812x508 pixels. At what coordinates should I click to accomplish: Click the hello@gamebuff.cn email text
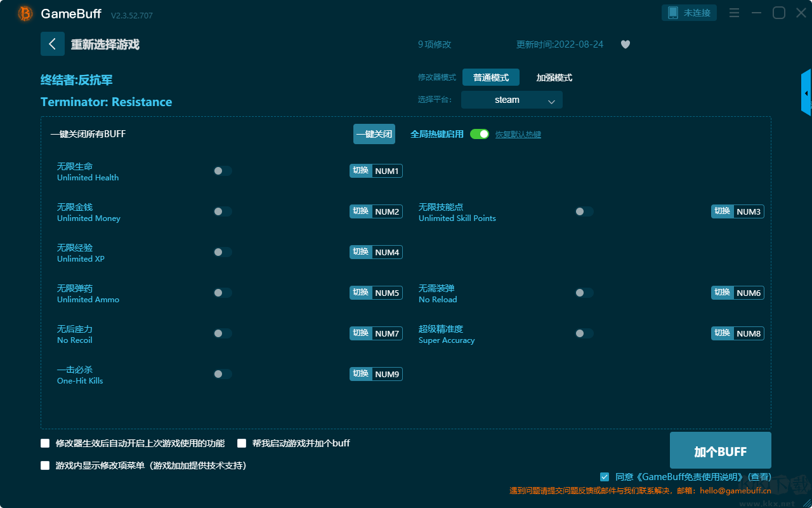pyautogui.click(x=735, y=491)
